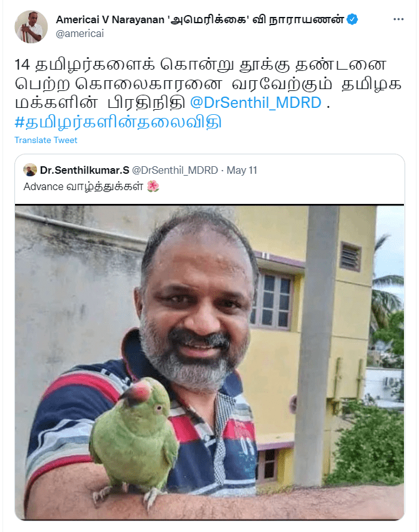Screen dimensions: 419x532
Task: Open the May 11 timestamp
Action: (242, 170)
